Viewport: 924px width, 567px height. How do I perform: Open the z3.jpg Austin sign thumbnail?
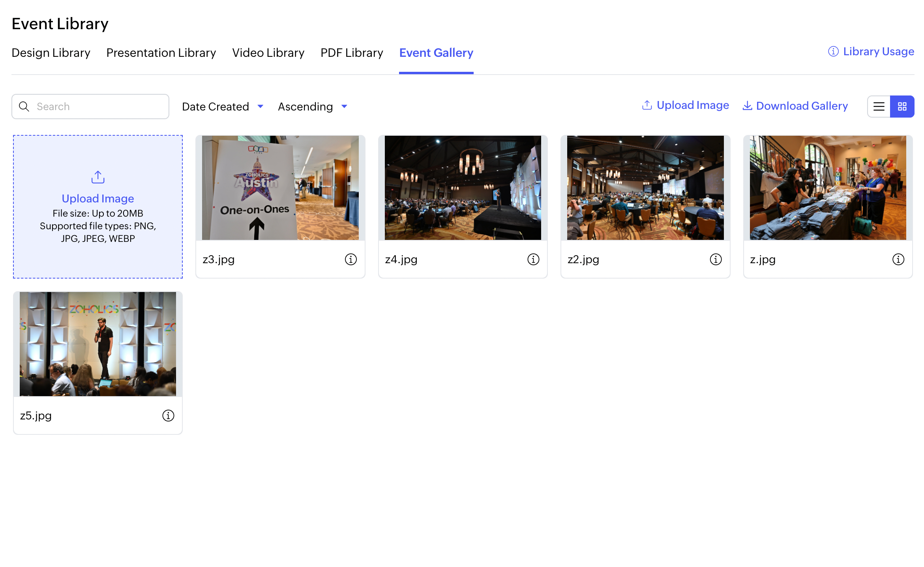[x=280, y=188]
